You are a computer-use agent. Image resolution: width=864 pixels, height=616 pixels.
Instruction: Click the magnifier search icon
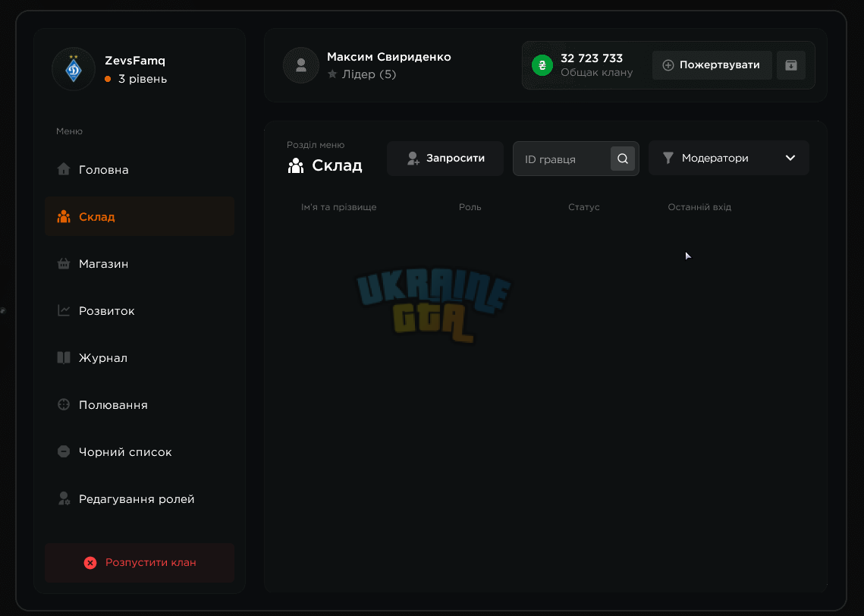tap(623, 159)
